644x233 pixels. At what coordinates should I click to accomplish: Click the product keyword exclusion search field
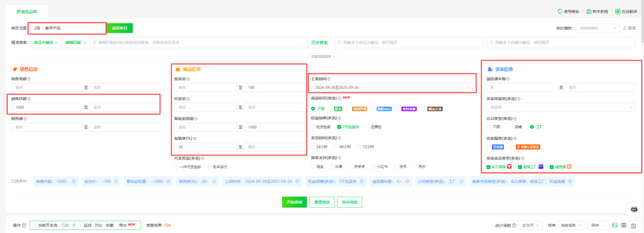410,42
